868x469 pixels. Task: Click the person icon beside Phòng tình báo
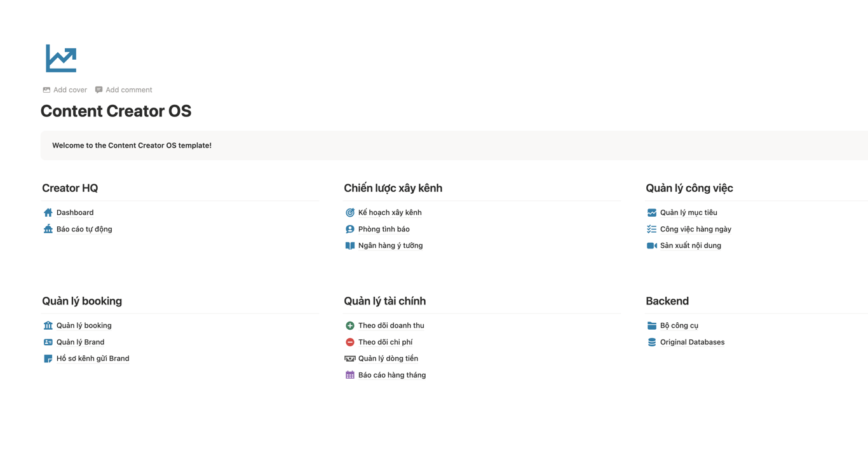click(350, 229)
